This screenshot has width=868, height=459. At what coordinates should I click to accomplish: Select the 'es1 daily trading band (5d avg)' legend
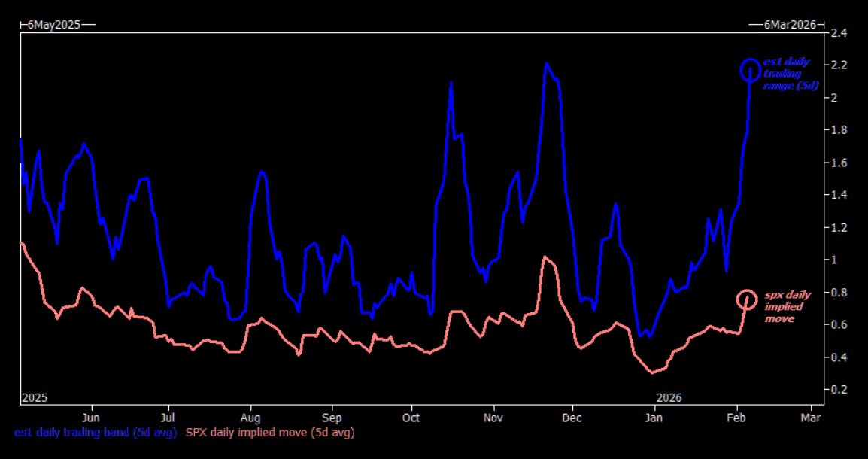tap(94, 433)
